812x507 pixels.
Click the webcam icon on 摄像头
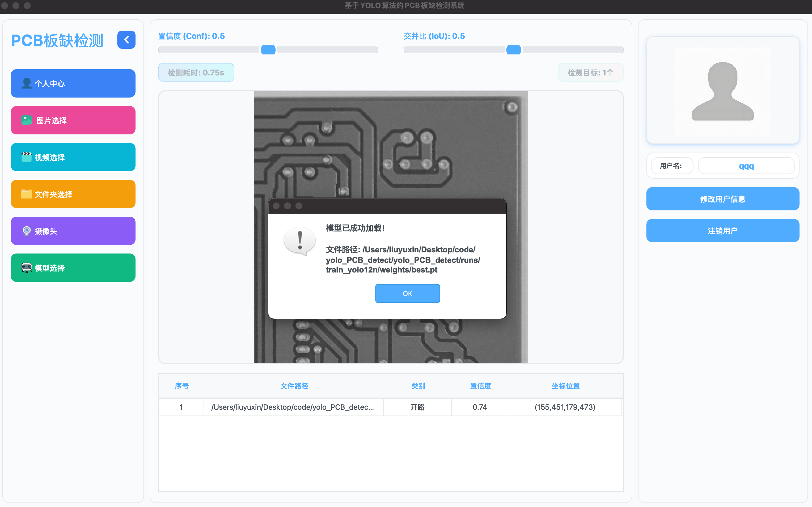(26, 231)
